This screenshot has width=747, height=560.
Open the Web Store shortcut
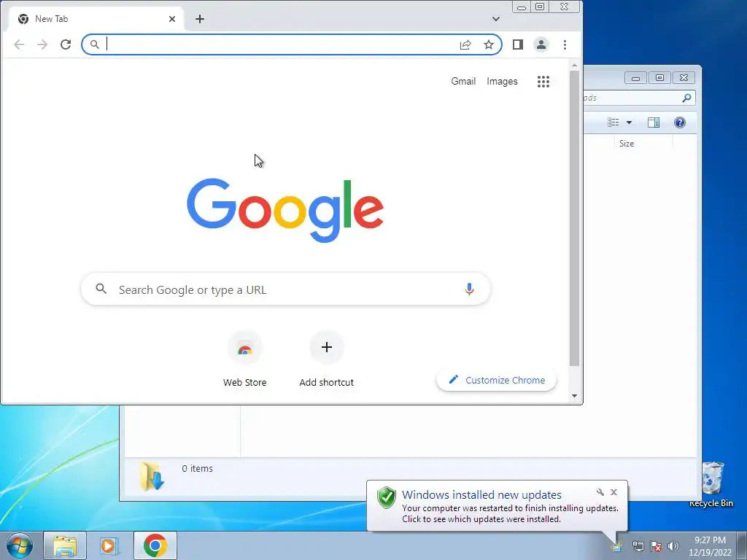point(245,360)
